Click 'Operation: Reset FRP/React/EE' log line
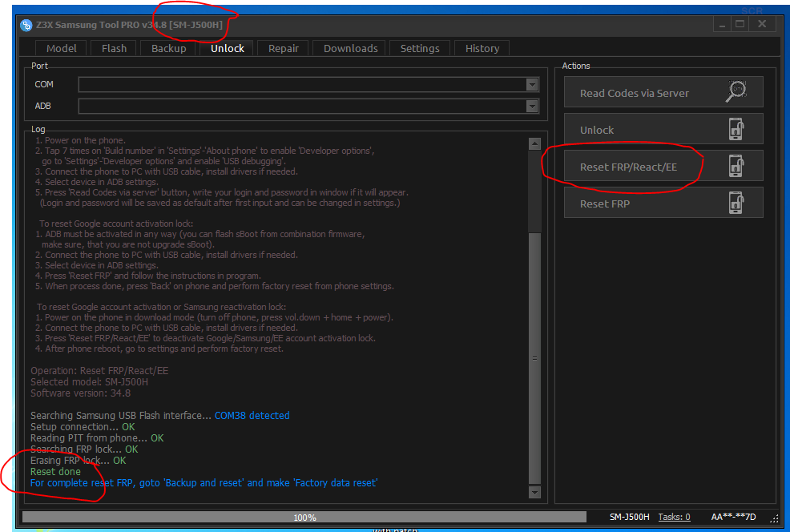790x532 pixels. click(99, 371)
